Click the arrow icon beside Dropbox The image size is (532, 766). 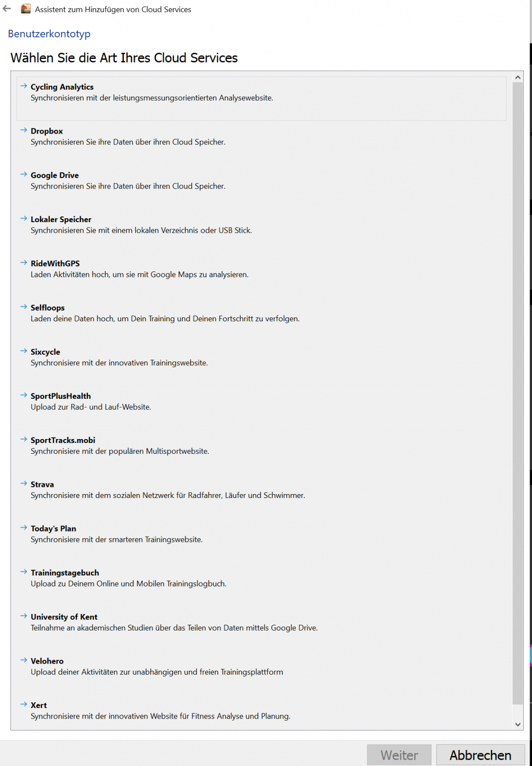23,130
